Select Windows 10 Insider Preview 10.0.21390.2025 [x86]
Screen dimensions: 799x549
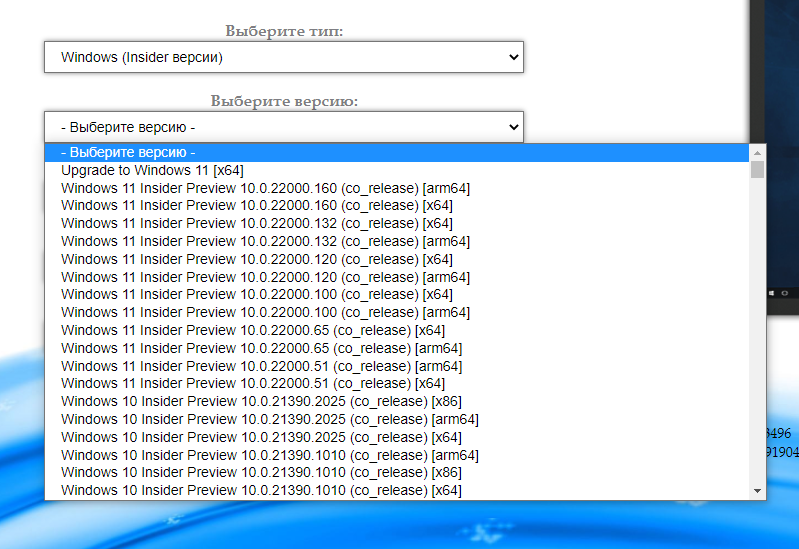tap(396, 401)
